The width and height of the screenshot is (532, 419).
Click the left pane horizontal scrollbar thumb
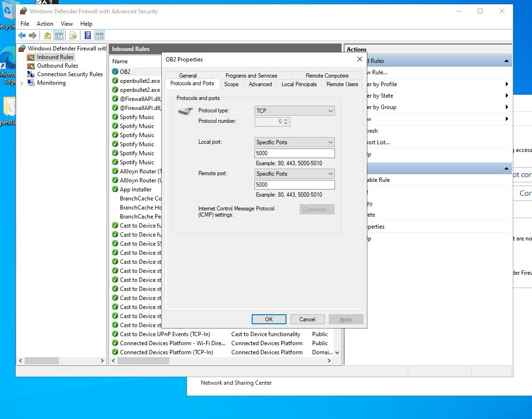coord(42,360)
